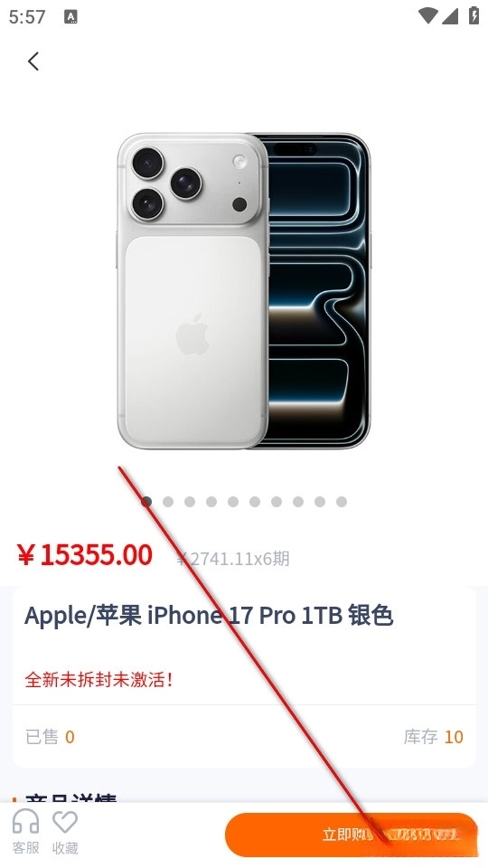Screen dimensions: 488x868
Task: Jump to second image carousel dot
Action: tap(168, 502)
